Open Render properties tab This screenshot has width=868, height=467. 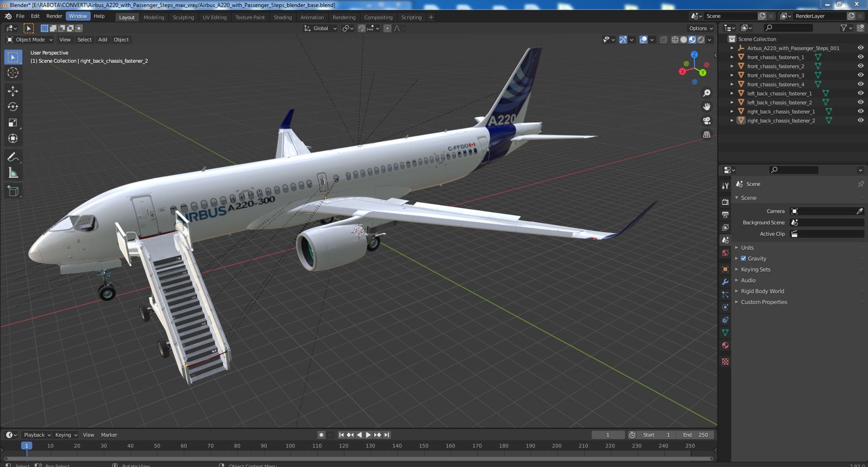725,202
